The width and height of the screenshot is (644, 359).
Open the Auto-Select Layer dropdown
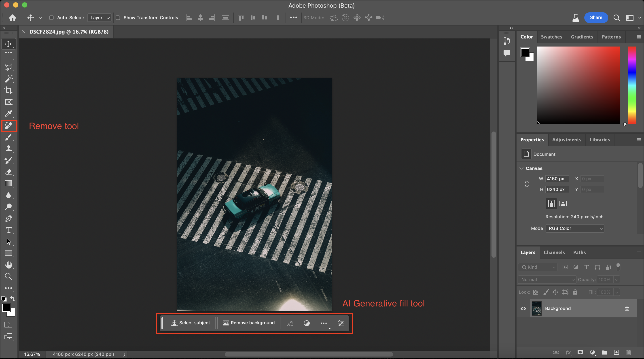tap(100, 18)
